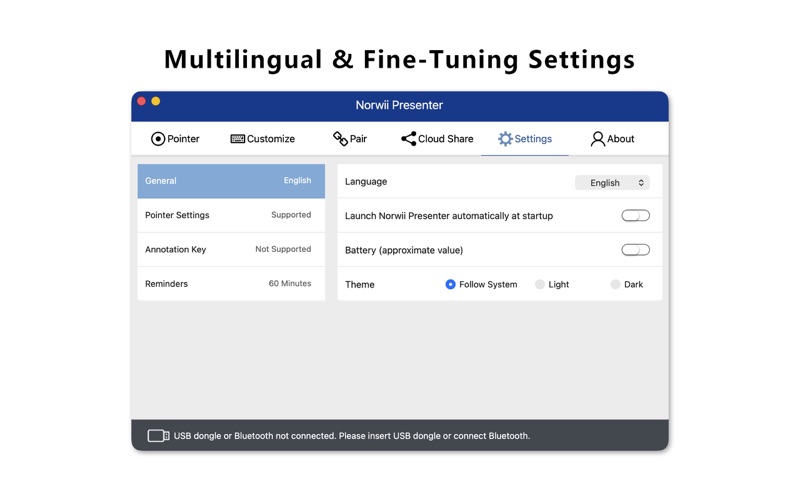The height and width of the screenshot is (500, 800).
Task: Open the Reminders sidebar row
Action: (x=231, y=284)
